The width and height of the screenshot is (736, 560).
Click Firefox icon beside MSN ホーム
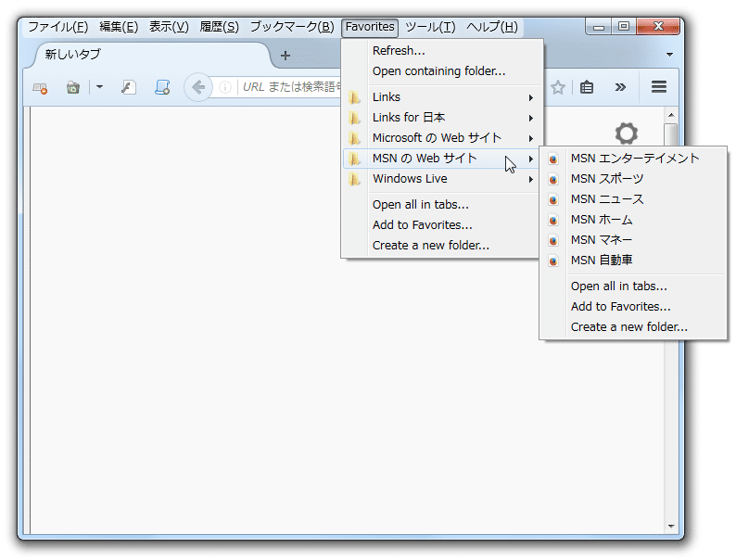(553, 220)
